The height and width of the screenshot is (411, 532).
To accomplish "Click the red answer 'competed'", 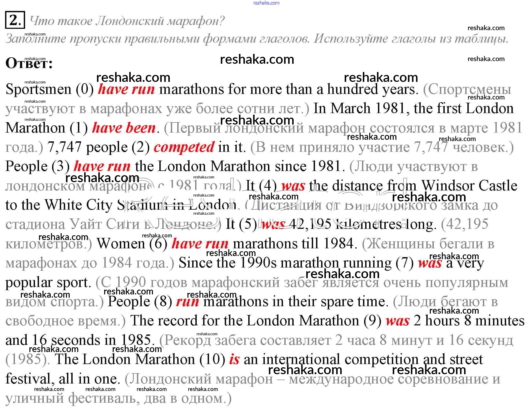I will coord(184,147).
